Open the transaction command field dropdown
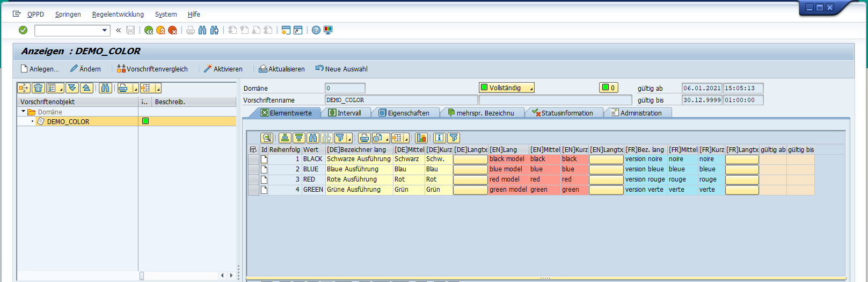Image resolution: width=868 pixels, height=282 pixels. pyautogui.click(x=105, y=30)
